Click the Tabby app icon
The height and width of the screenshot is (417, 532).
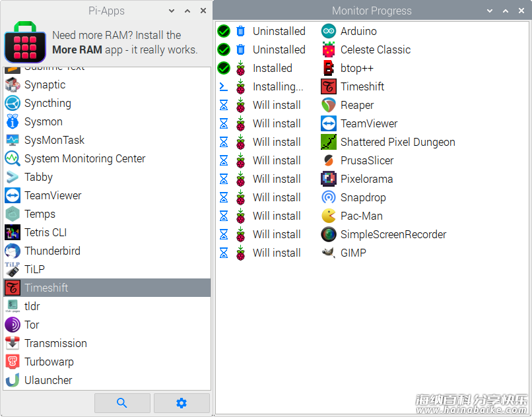pyautogui.click(x=13, y=177)
